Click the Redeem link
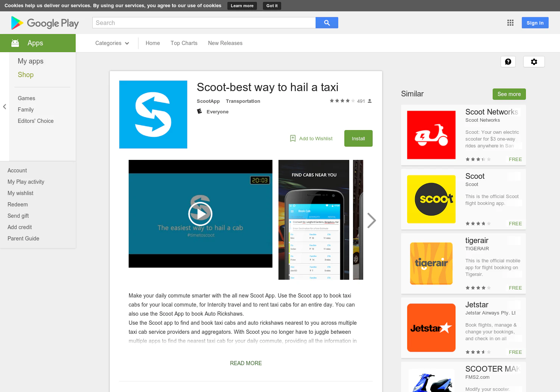Viewport: 560px width, 392px height. (18, 205)
